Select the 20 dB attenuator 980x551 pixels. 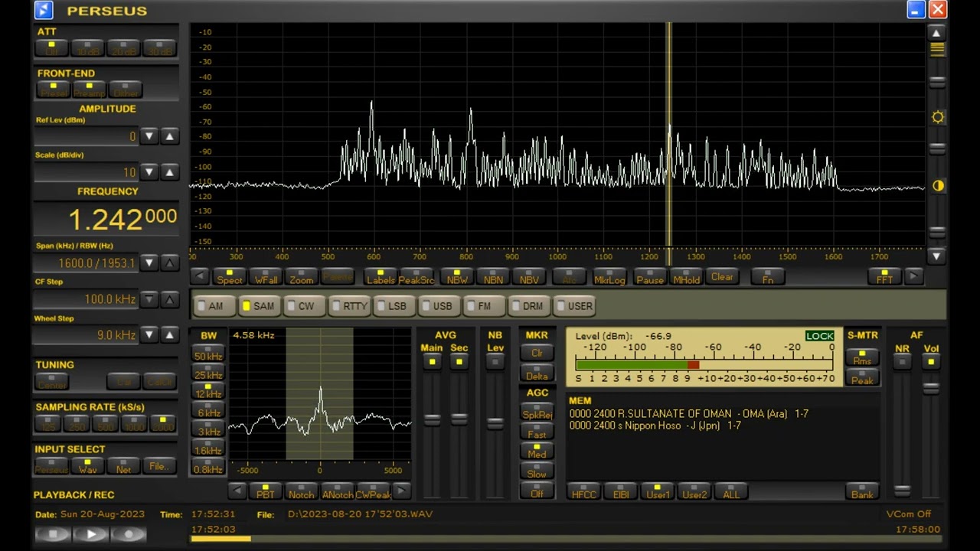[x=123, y=48]
